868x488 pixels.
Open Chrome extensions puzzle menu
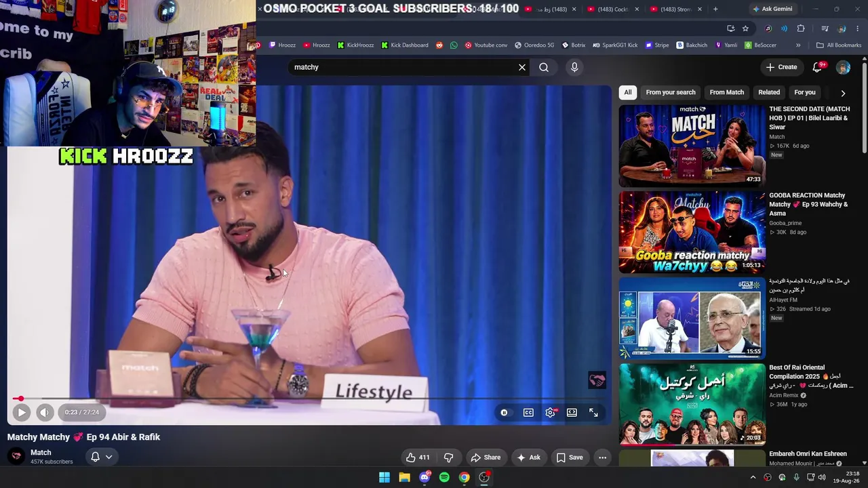point(801,28)
